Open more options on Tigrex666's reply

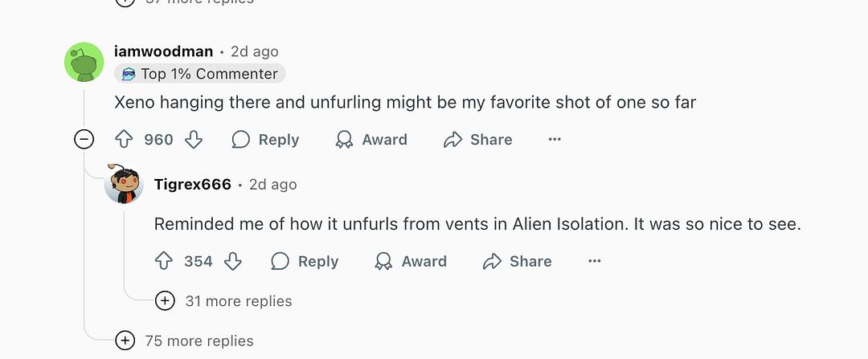(x=595, y=261)
